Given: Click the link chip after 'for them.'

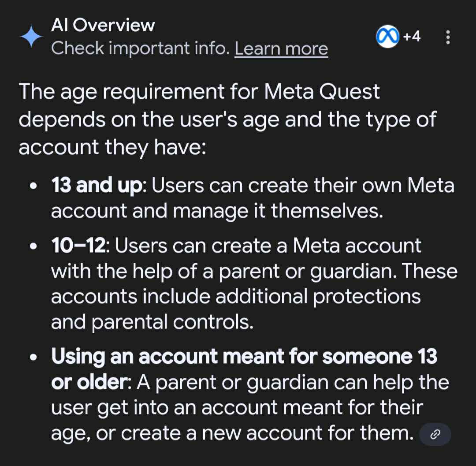Looking at the screenshot, I should tap(435, 434).
